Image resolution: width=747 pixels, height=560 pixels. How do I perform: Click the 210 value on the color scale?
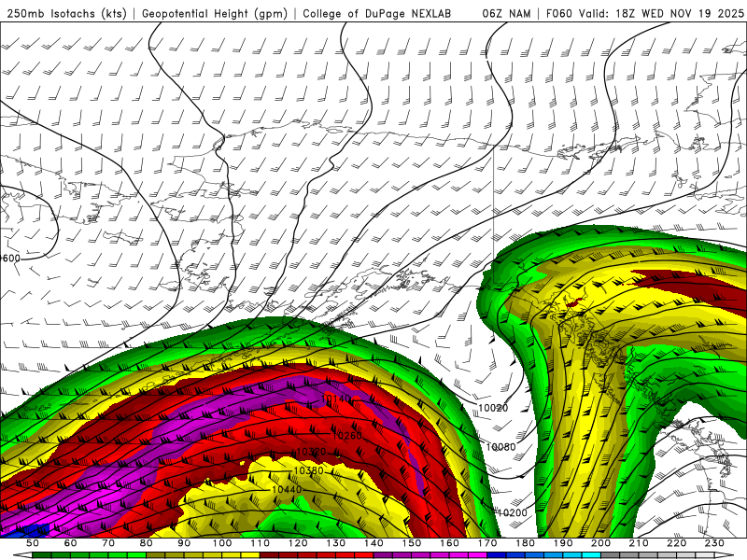tap(639, 543)
